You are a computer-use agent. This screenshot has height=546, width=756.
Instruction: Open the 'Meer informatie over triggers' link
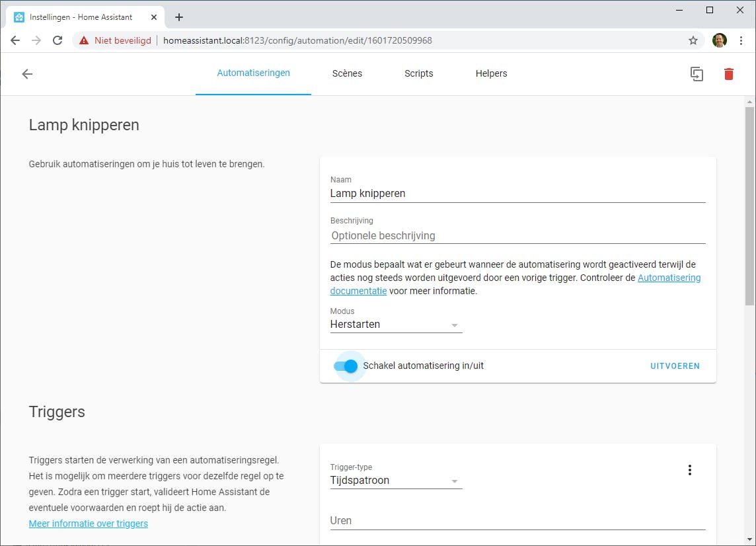tap(89, 524)
